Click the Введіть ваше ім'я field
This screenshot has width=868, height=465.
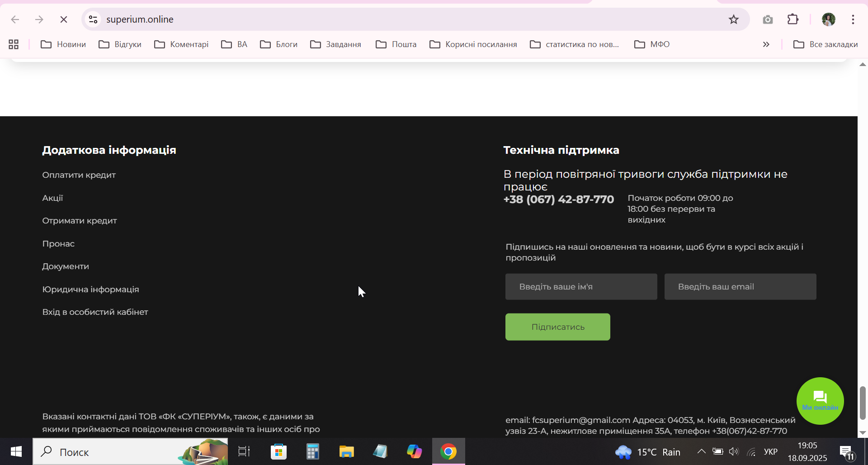(x=581, y=287)
